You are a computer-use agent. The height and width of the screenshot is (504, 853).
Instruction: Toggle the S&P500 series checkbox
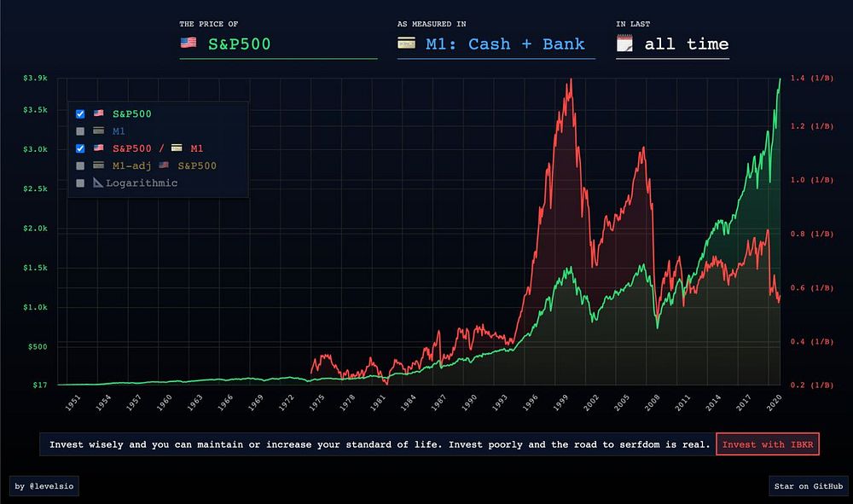[80, 113]
